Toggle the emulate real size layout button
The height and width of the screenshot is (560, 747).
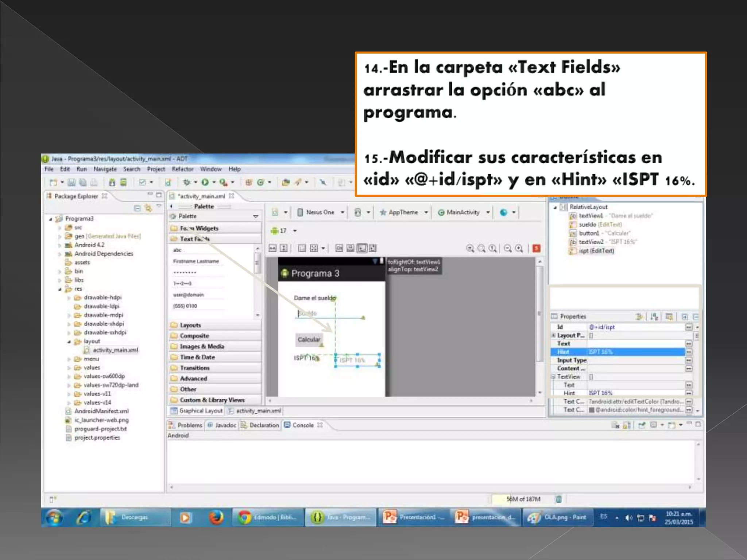coord(471,249)
